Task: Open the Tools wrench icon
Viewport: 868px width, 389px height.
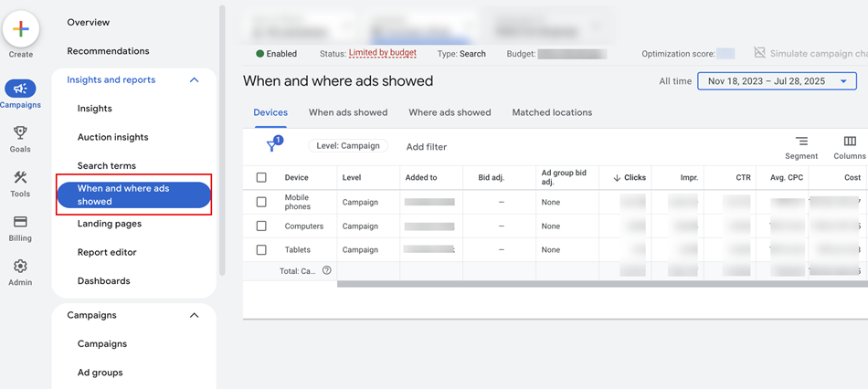Action: tap(20, 177)
